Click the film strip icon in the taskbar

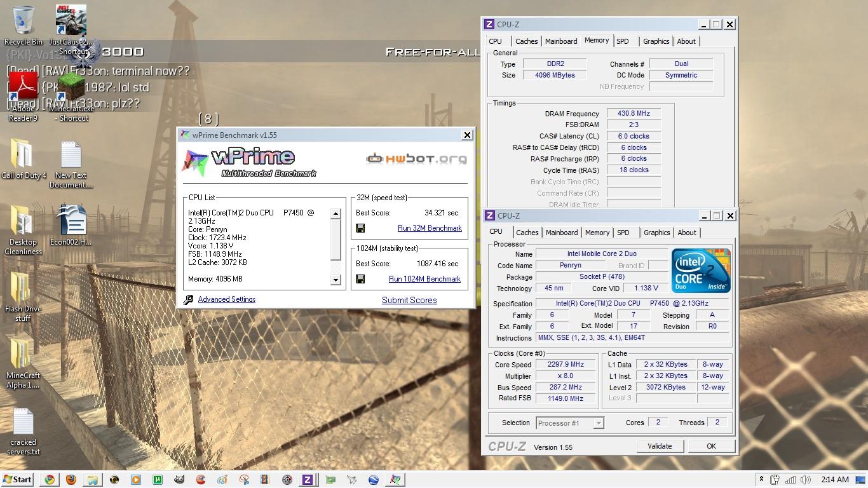point(265,480)
